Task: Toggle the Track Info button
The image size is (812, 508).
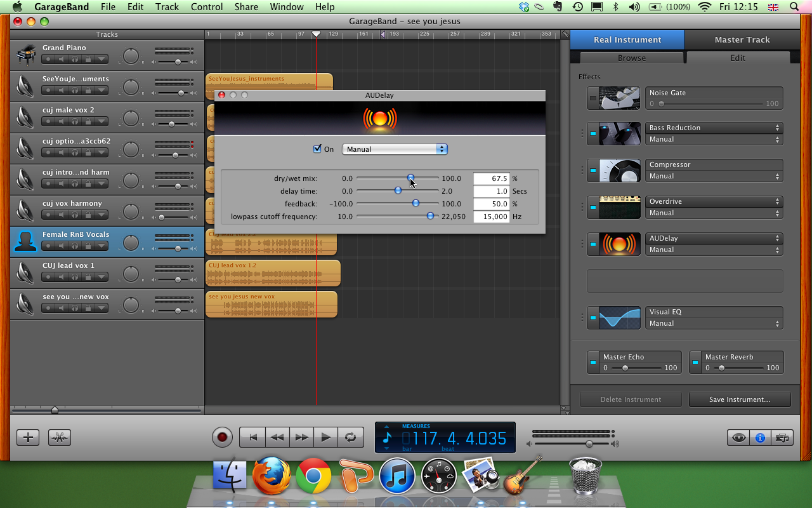Action: [760, 437]
